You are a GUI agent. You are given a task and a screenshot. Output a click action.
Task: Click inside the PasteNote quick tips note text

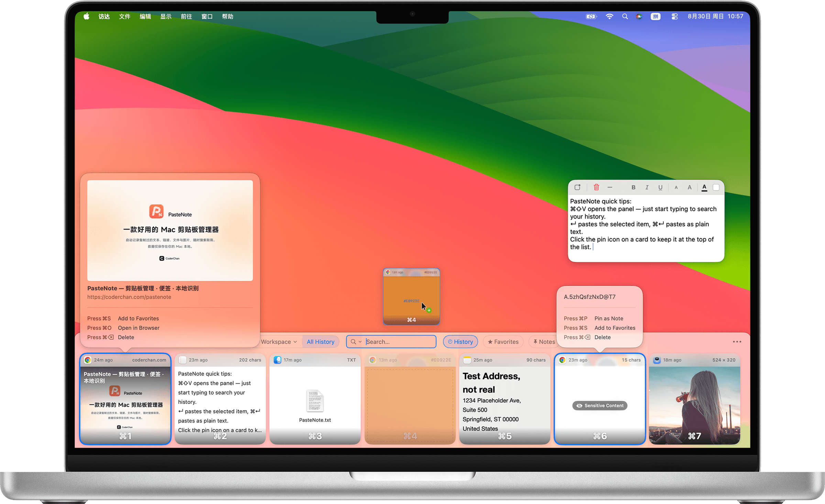pos(643,224)
